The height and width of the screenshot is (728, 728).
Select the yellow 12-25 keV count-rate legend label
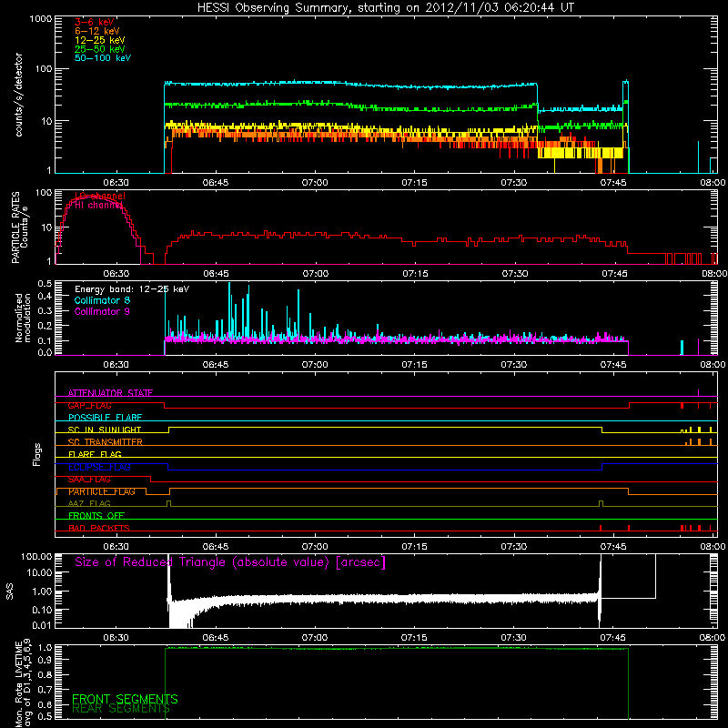(100, 40)
